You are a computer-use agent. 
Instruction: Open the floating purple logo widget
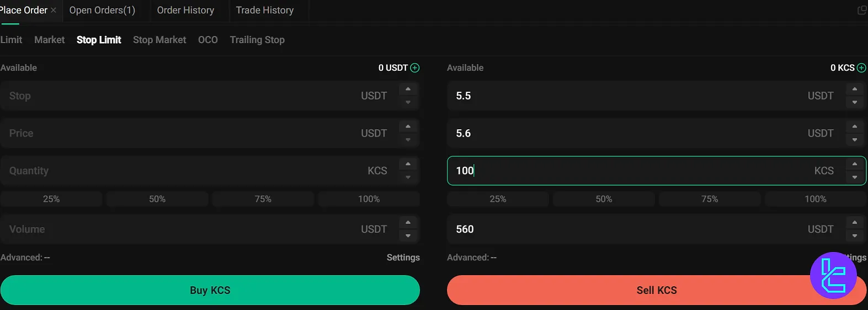(x=833, y=276)
